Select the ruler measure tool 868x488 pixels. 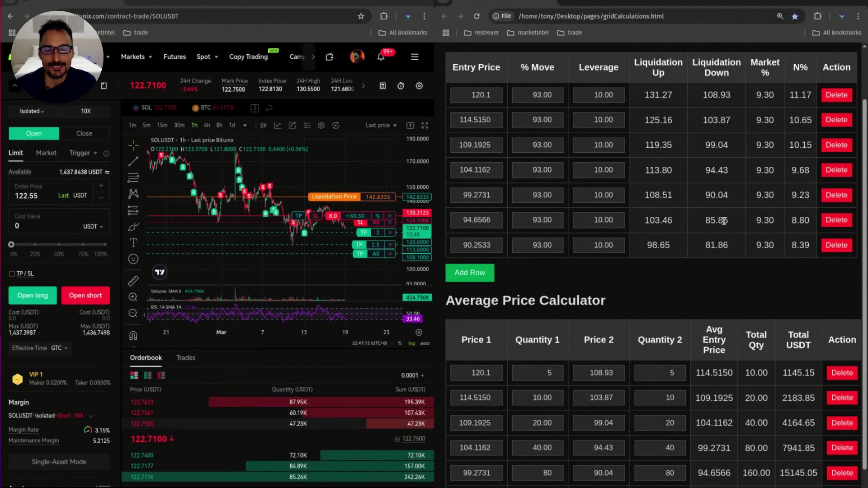[x=133, y=281]
